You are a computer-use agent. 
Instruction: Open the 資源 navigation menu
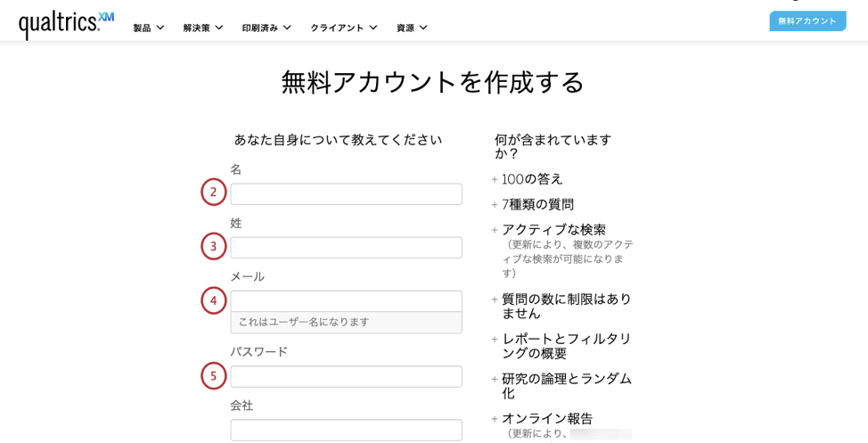[412, 28]
